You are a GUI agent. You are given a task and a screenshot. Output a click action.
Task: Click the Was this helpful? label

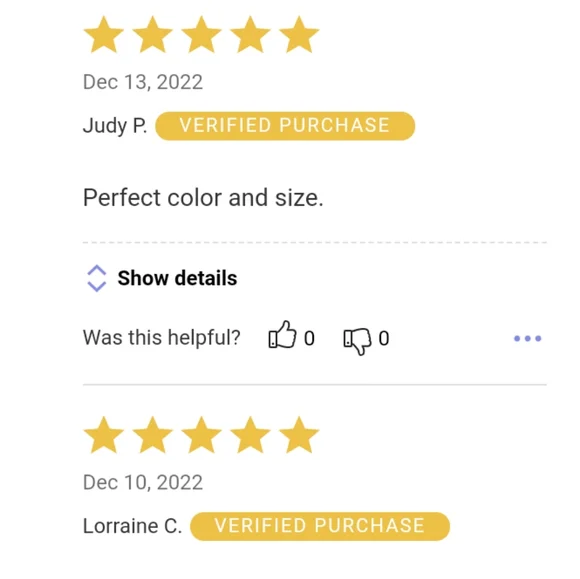click(x=162, y=338)
